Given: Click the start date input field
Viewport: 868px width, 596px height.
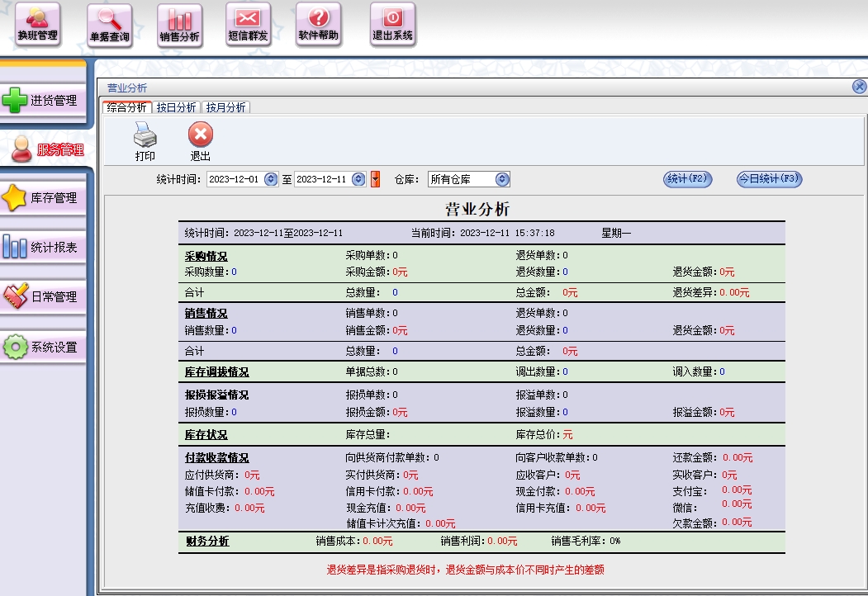Looking at the screenshot, I should tap(235, 179).
